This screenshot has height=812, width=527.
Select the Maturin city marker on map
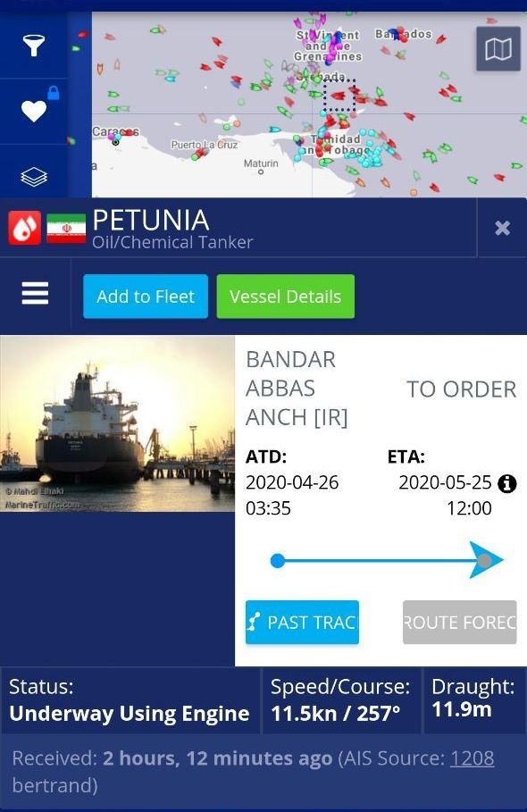pyautogui.click(x=261, y=172)
